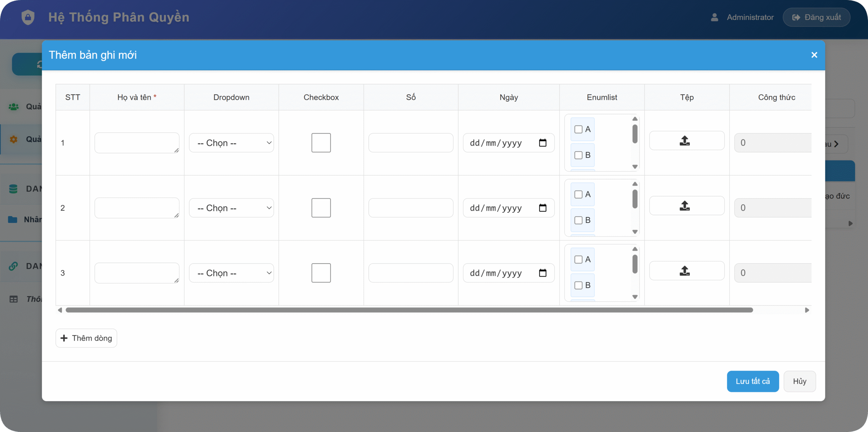Click the upload icon in row 1
Viewport: 868px width, 432px height.
tap(685, 140)
